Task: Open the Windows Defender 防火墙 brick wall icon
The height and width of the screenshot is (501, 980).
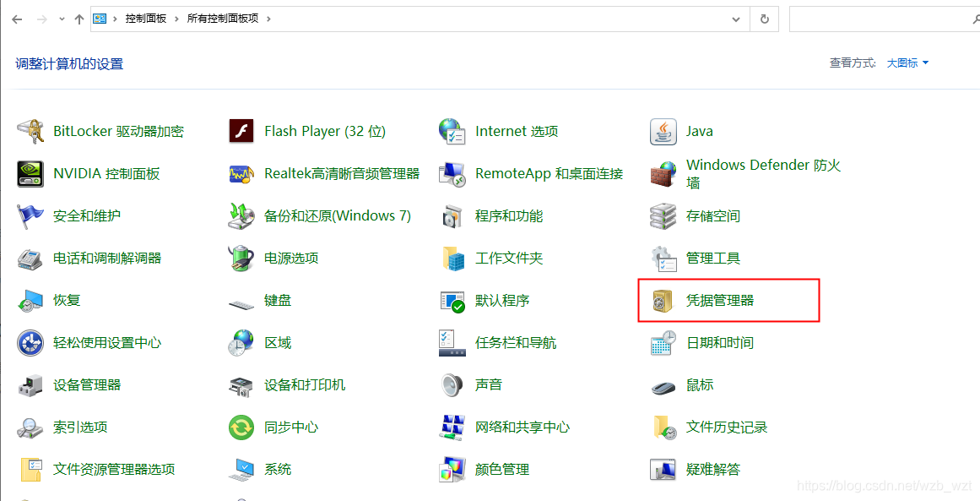Action: 663,174
